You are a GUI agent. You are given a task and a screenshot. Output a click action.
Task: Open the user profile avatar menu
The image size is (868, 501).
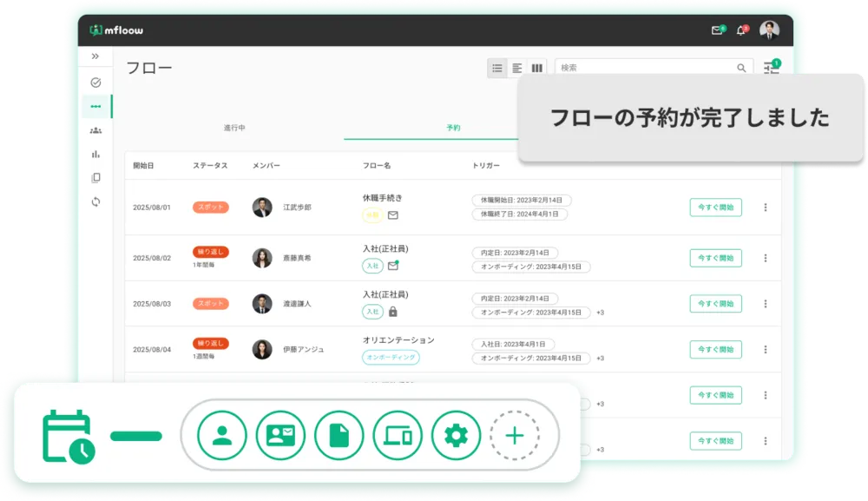coord(769,30)
